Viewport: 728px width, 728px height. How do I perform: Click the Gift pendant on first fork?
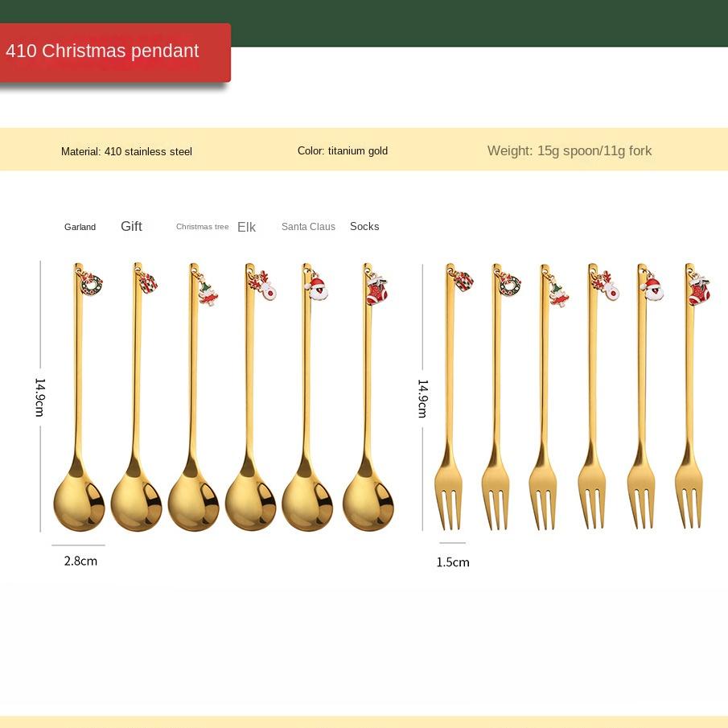(462, 281)
